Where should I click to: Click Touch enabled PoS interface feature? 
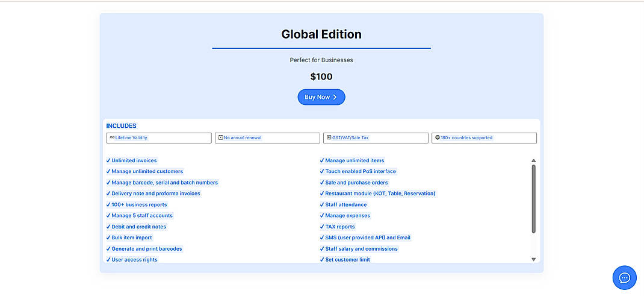(358, 171)
